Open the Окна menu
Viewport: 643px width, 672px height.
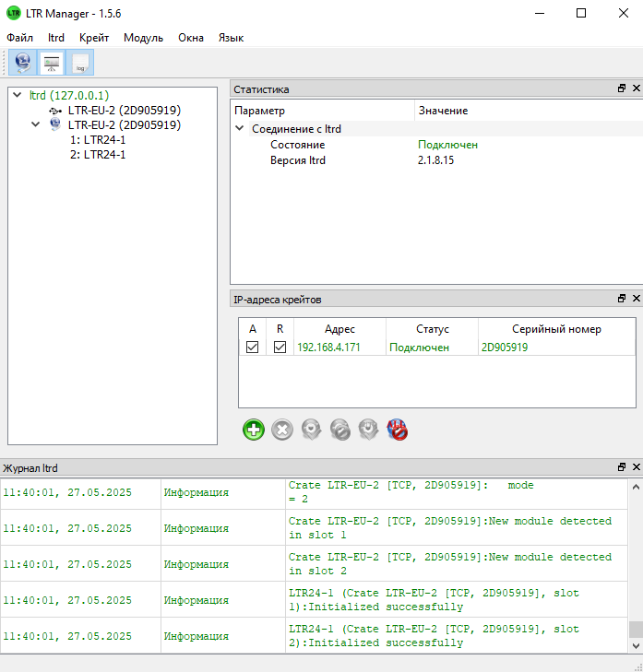(x=191, y=38)
